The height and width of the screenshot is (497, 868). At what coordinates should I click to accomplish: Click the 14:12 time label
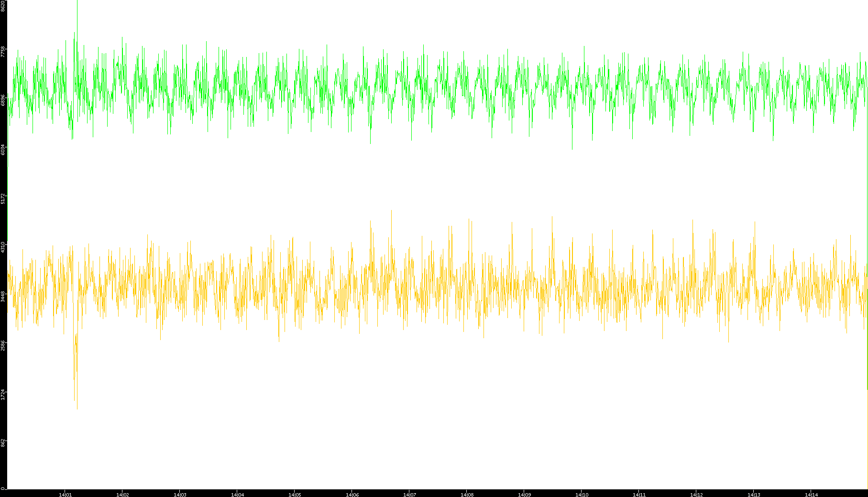696,494
